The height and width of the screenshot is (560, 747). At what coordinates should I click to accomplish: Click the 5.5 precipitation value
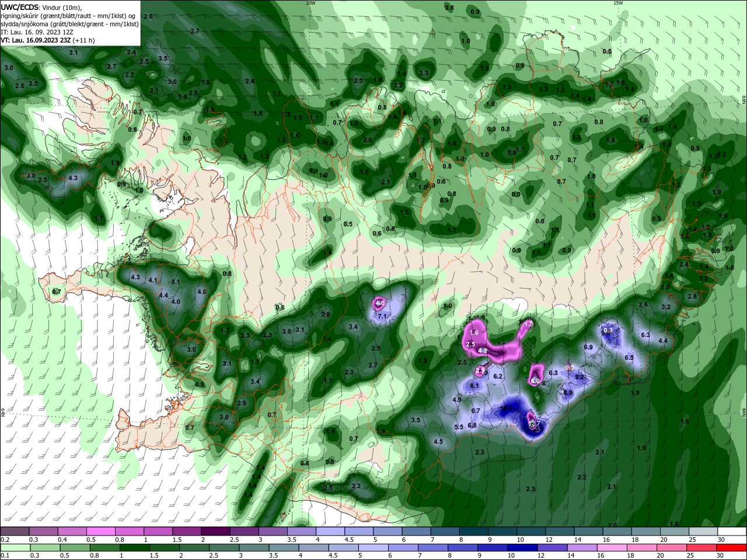[x=459, y=427]
